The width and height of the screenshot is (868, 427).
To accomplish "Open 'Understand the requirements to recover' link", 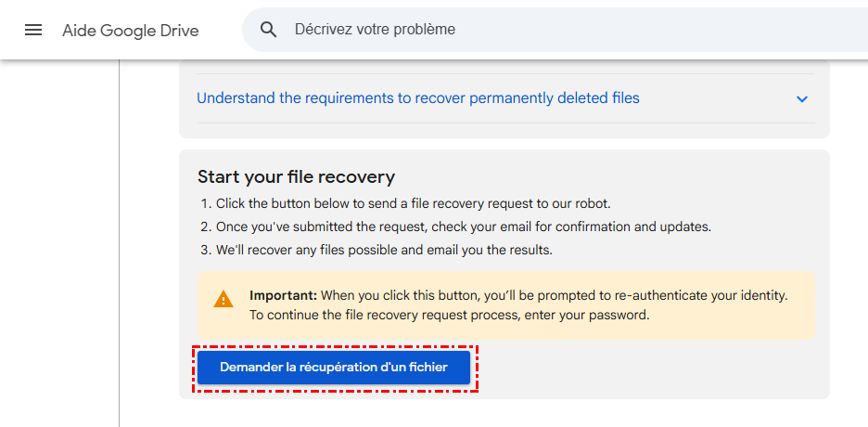I will tap(417, 98).
